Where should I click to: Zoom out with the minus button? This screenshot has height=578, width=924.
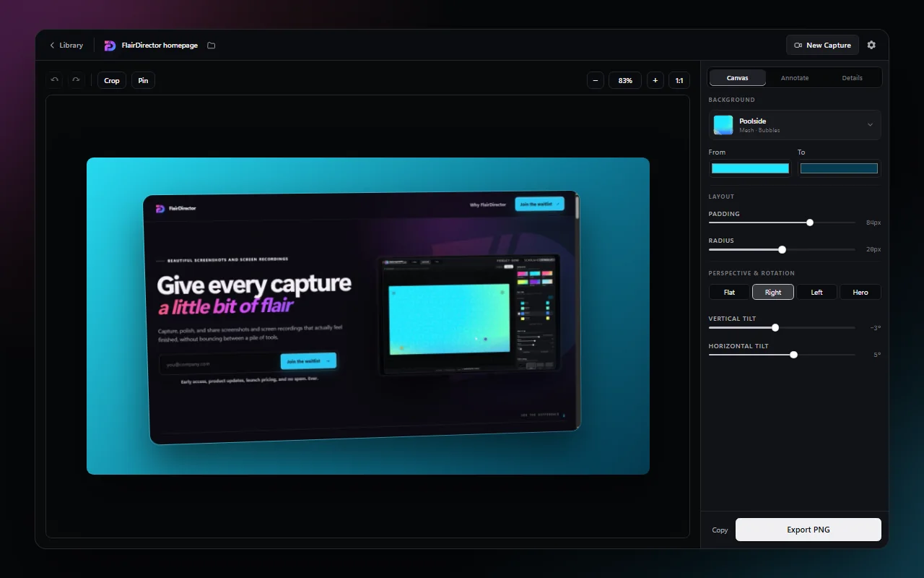click(x=595, y=80)
